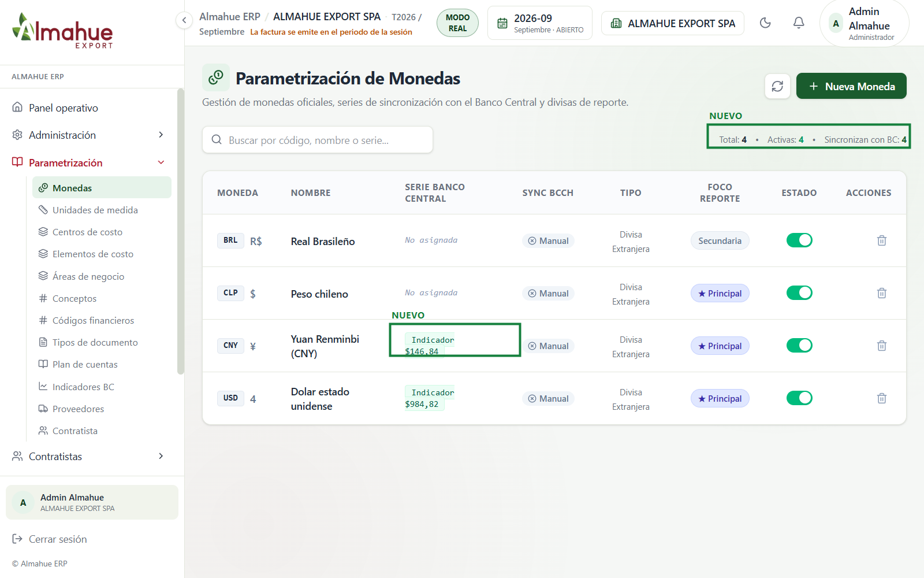Click the Manual sync badge for USD
Viewport: 924px width, 578px height.
tap(548, 398)
